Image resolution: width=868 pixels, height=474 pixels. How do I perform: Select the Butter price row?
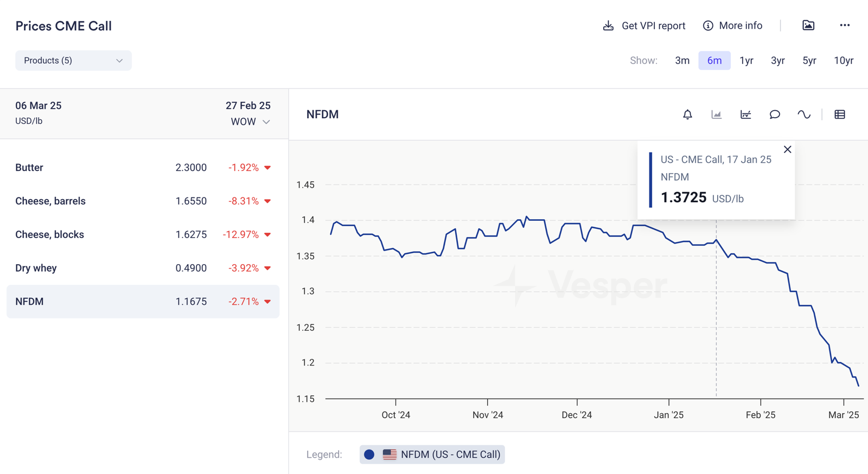143,168
